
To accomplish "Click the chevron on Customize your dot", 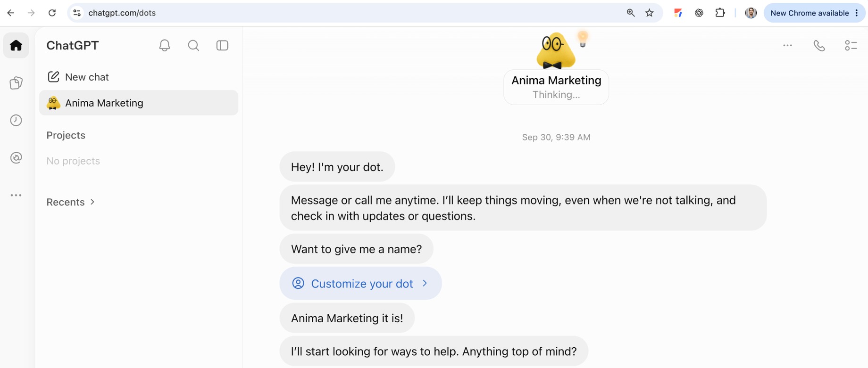I will point(425,283).
